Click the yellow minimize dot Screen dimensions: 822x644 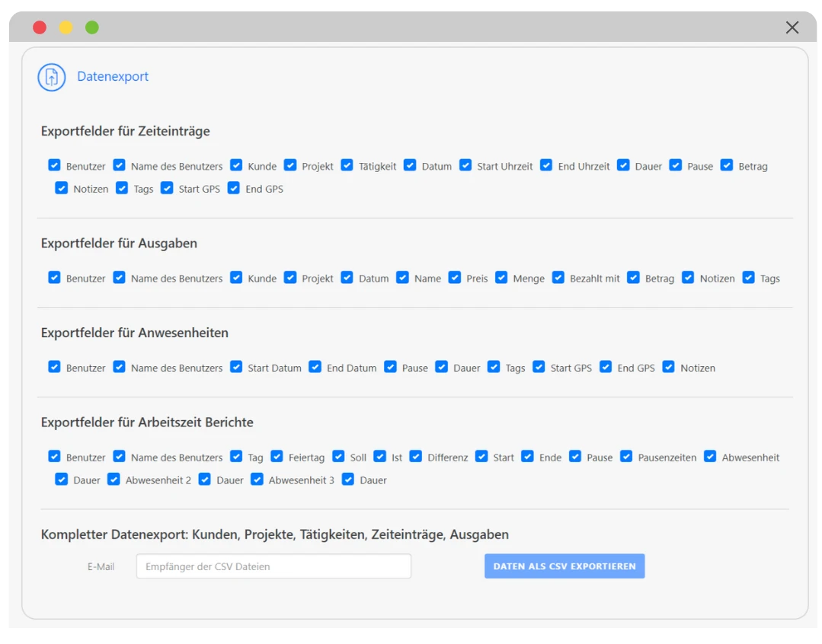(66, 28)
